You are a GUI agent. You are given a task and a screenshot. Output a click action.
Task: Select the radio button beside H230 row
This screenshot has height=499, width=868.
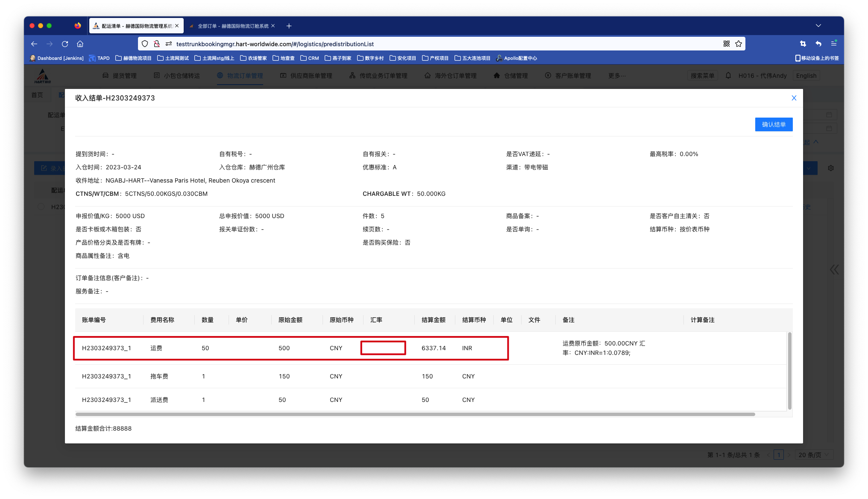41,207
